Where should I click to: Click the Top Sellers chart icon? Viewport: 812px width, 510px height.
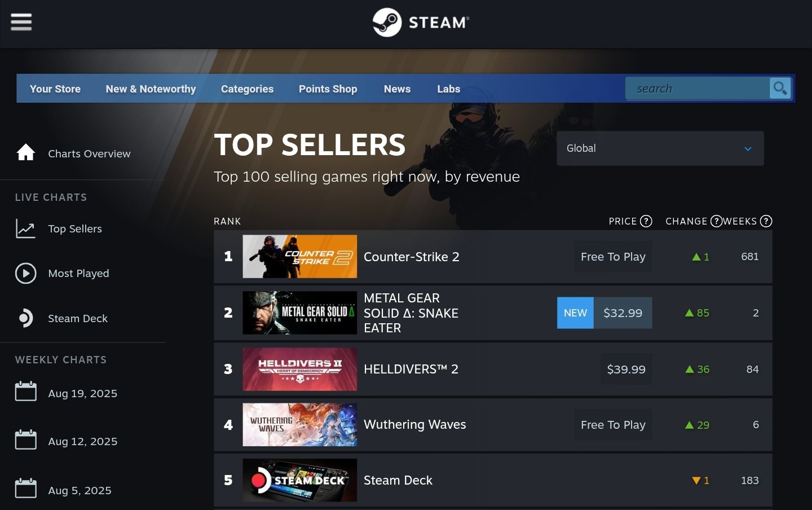coord(26,228)
